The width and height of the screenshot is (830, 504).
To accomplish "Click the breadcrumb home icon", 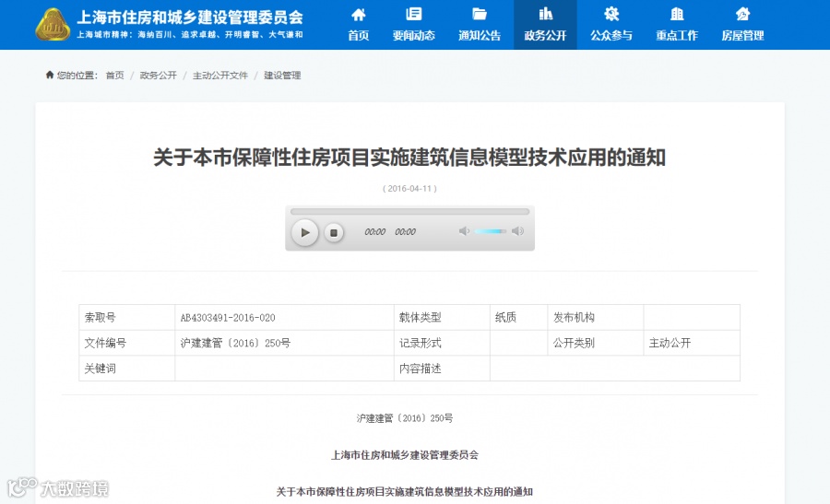I will tap(50, 75).
